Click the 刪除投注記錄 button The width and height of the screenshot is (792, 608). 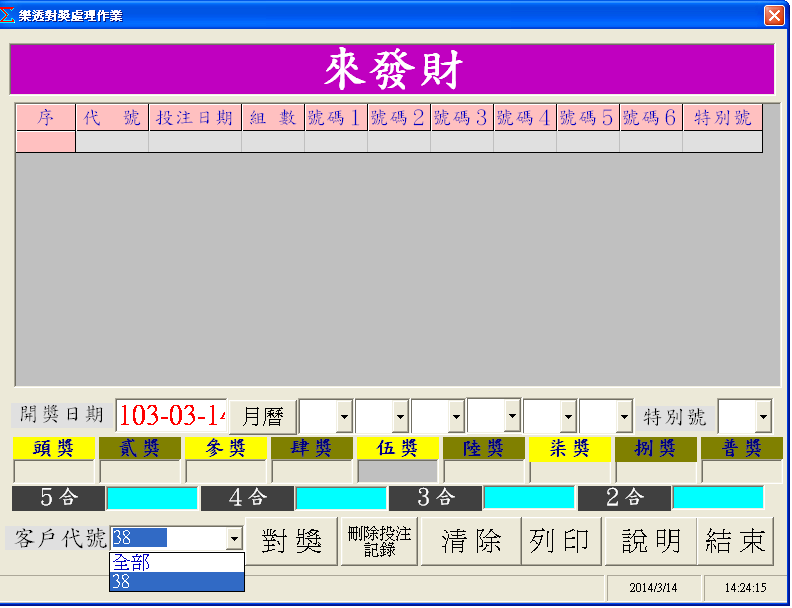click(x=379, y=541)
